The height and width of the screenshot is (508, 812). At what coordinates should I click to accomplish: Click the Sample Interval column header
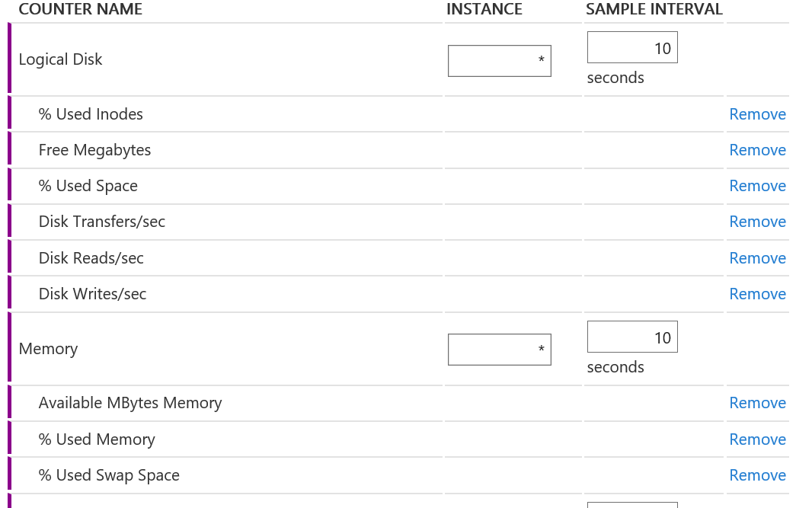pyautogui.click(x=654, y=9)
